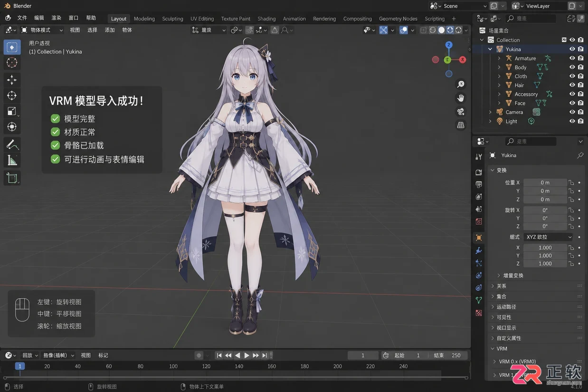The image size is (588, 392).
Task: Open the 渲染 menu
Action: [x=56, y=18]
